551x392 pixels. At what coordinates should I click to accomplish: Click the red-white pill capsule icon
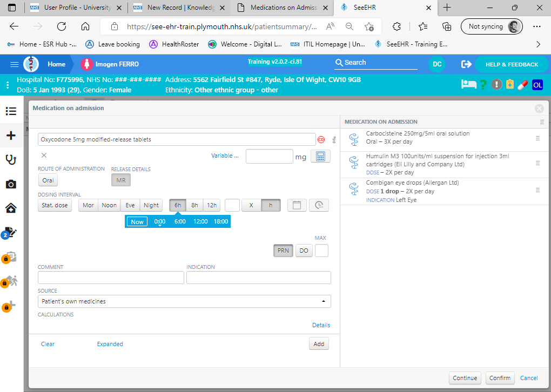point(522,85)
